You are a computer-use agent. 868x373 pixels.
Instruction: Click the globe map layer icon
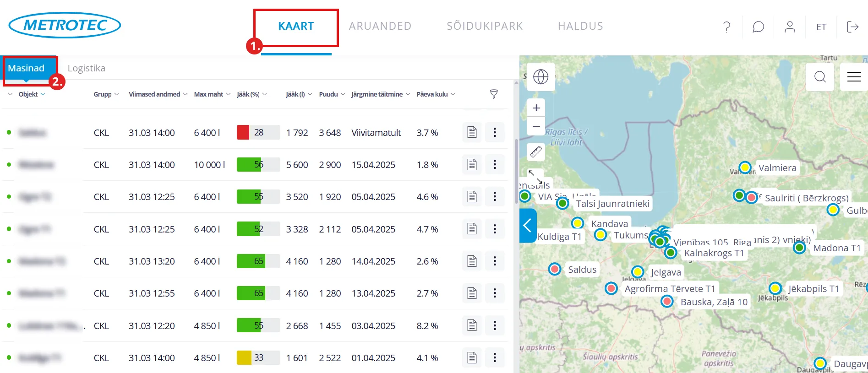tap(540, 77)
